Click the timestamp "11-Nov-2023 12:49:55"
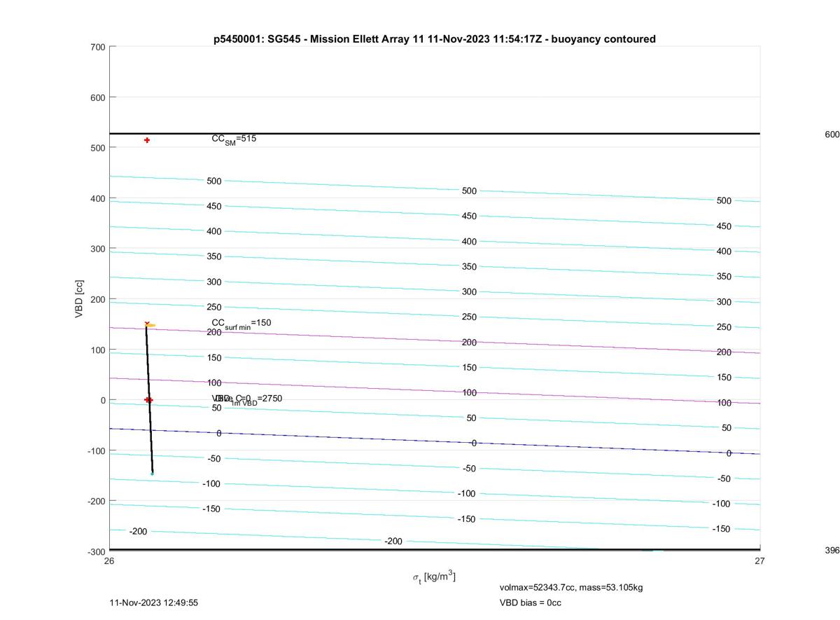 point(154,602)
